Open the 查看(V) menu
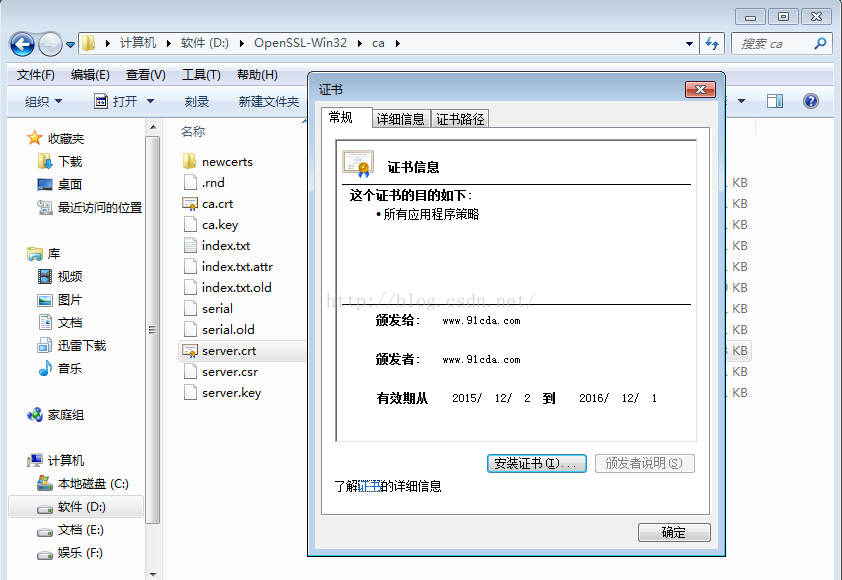Viewport: 842px width, 580px height. pos(146,75)
